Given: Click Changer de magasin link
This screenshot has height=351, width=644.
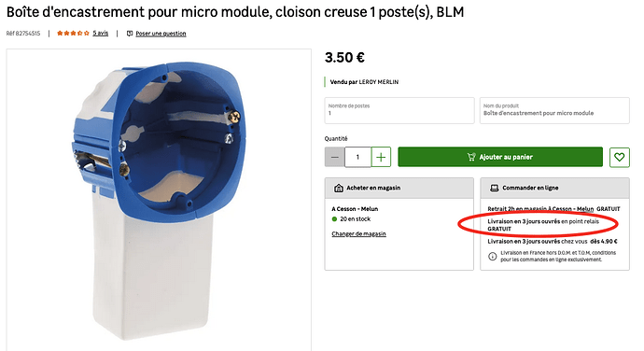Looking at the screenshot, I should point(358,234).
